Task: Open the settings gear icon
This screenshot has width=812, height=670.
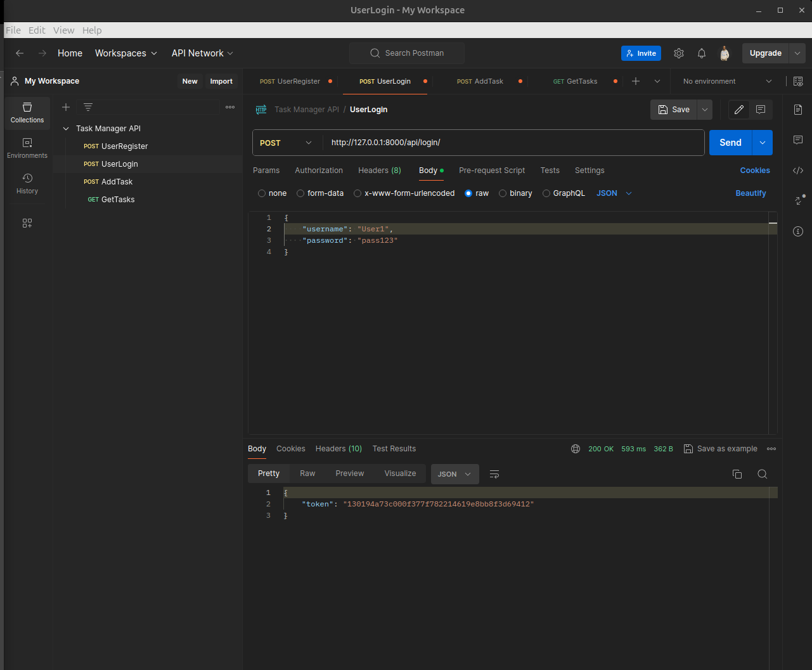Action: pos(679,53)
